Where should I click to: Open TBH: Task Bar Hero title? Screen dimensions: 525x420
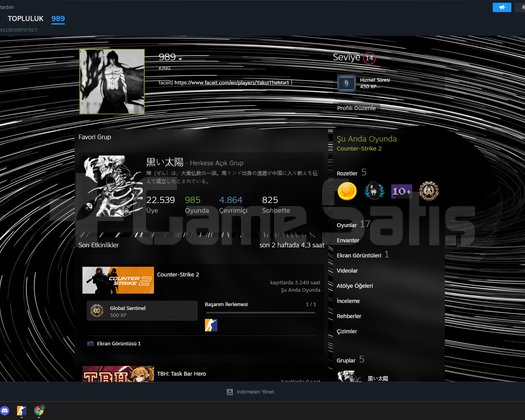[x=181, y=373]
